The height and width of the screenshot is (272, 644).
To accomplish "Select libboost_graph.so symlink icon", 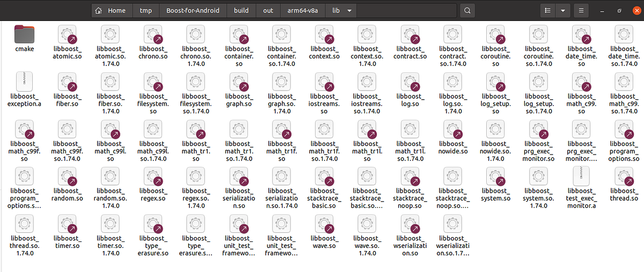I will 239,81.
